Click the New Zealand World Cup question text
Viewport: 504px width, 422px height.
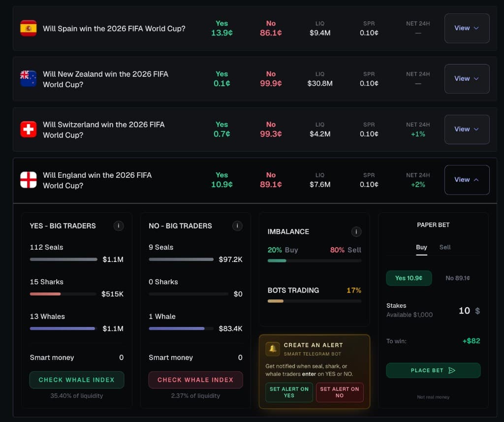click(x=105, y=79)
